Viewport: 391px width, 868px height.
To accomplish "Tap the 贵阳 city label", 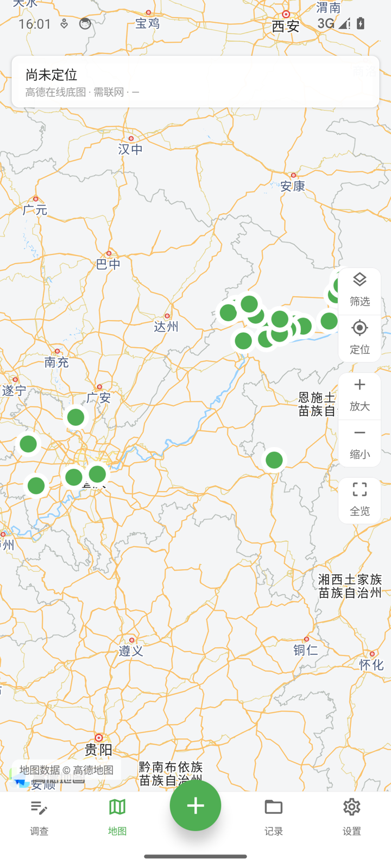I will point(98,750).
